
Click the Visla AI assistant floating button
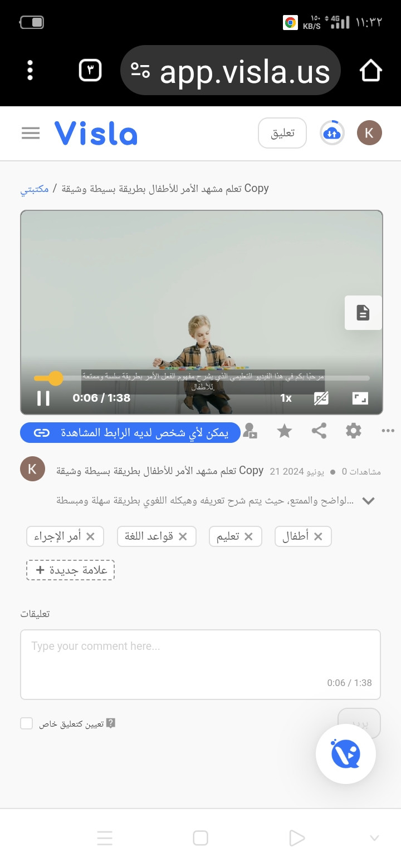(346, 754)
